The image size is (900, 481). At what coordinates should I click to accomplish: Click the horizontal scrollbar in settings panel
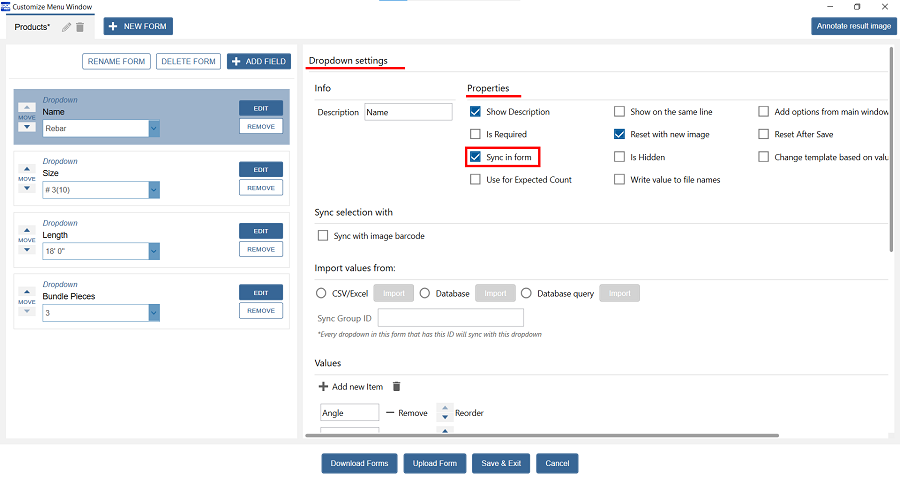point(540,435)
